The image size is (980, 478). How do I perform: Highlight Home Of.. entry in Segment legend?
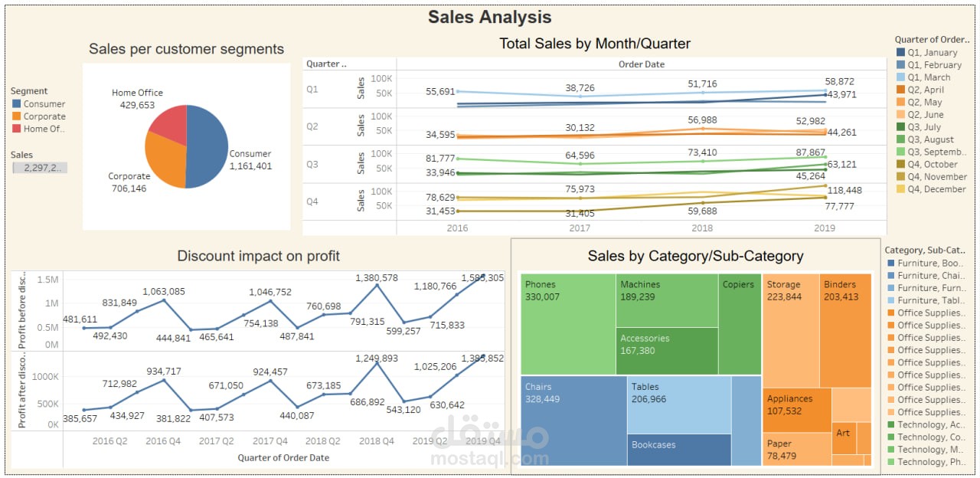click(44, 129)
